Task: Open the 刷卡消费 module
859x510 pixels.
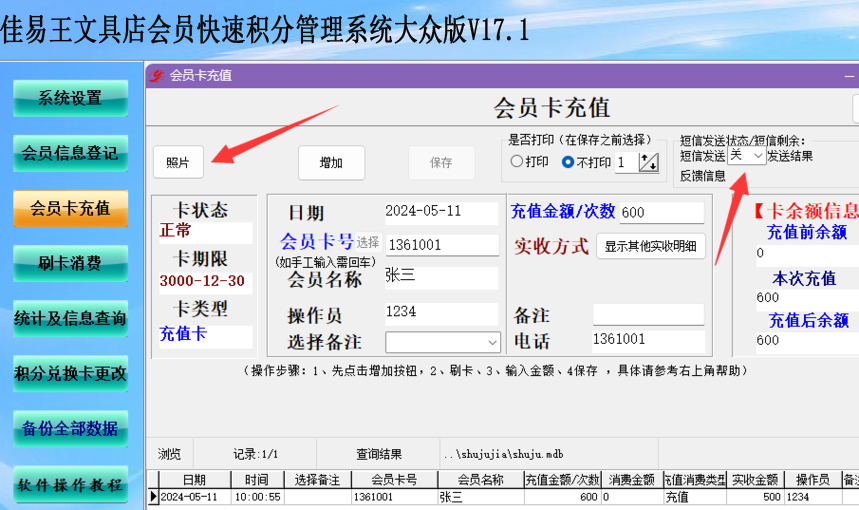Action: [x=70, y=263]
